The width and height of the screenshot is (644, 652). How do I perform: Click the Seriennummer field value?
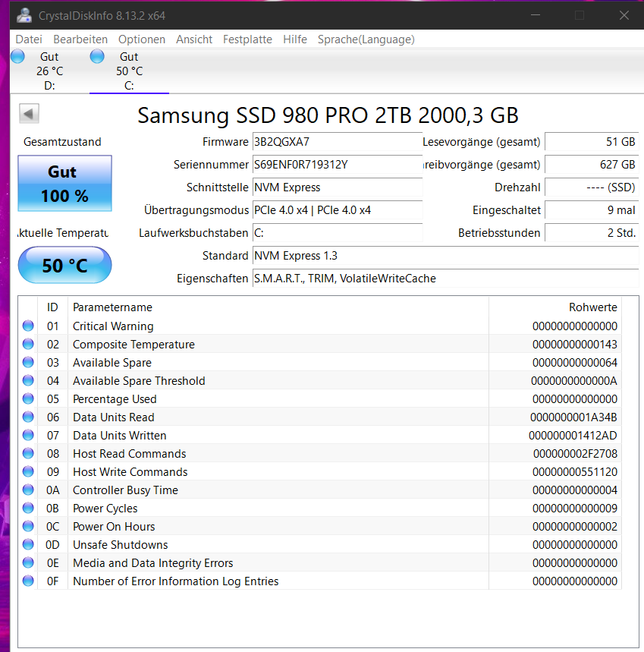click(x=338, y=165)
